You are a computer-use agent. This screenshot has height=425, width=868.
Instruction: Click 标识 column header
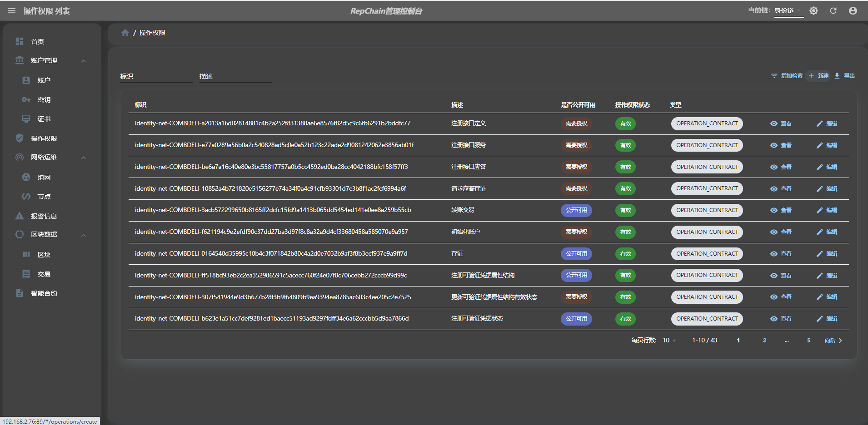coord(140,105)
